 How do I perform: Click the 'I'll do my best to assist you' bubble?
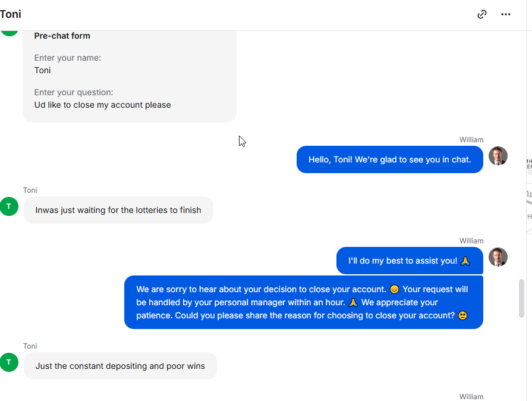click(x=410, y=261)
